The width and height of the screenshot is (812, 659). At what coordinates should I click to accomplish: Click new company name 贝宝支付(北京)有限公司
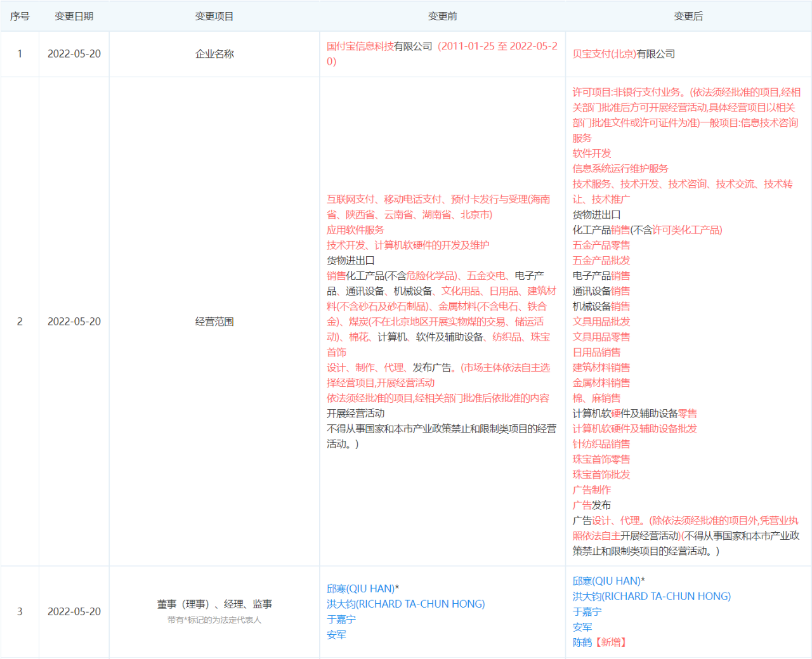624,54
